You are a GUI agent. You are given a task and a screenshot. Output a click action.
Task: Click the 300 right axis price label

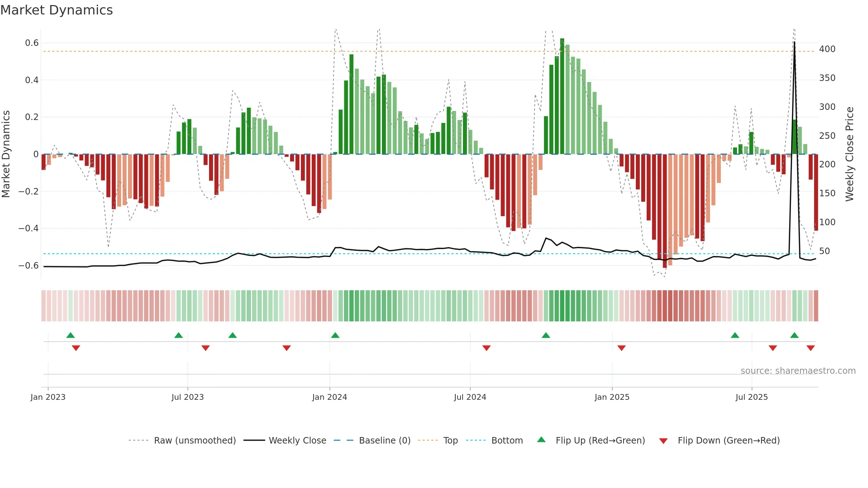click(x=827, y=107)
